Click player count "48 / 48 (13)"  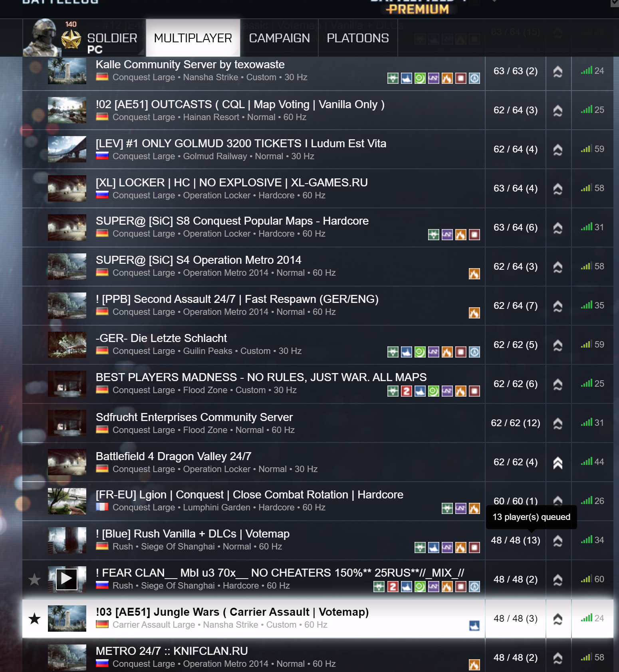pos(516,540)
